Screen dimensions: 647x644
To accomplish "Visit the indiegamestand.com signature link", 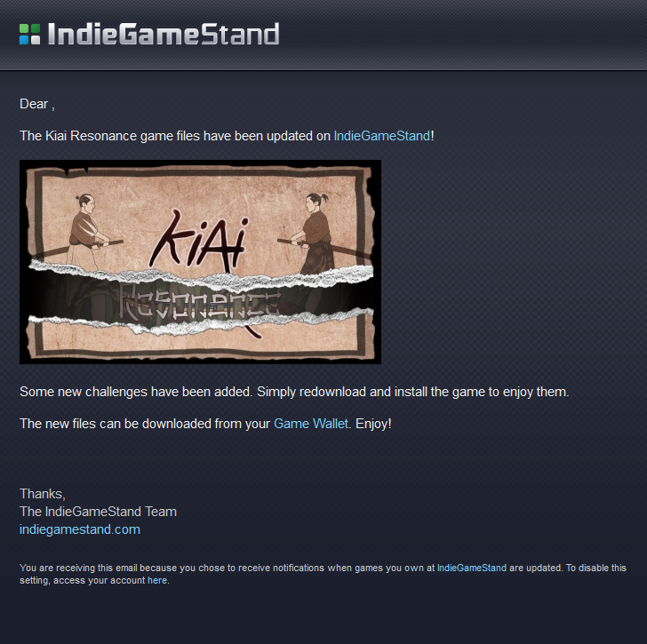I will pos(80,529).
